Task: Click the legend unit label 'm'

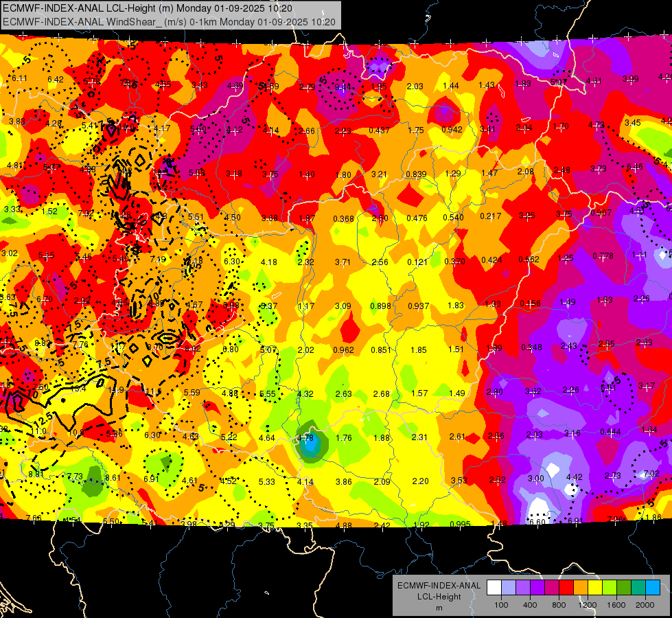Action: pos(439,608)
